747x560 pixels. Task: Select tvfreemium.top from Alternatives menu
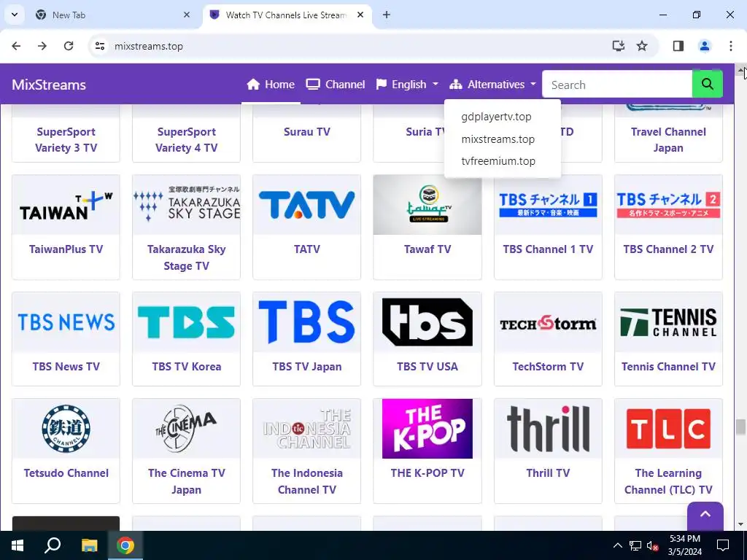[x=498, y=161]
